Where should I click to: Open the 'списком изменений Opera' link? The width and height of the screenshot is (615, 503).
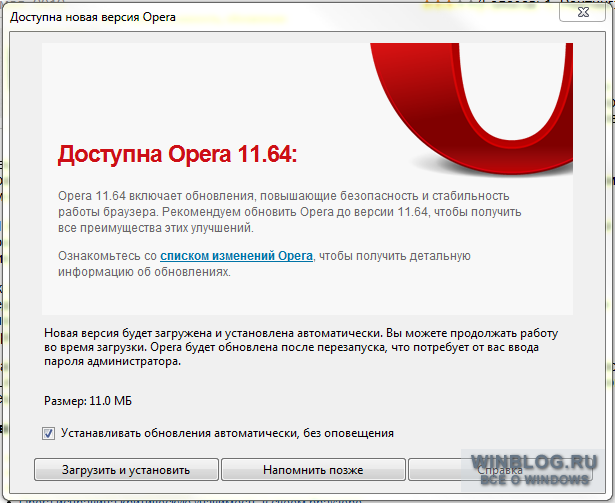coord(237,256)
